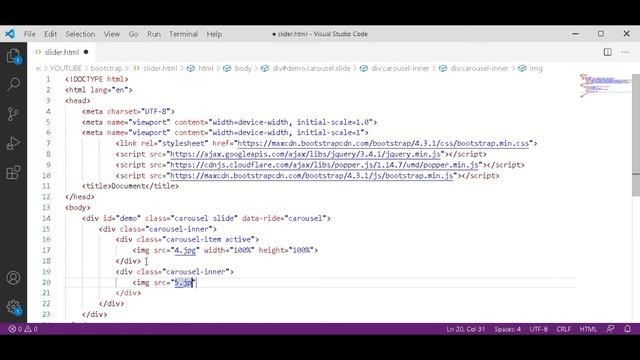Change encoding via UTF-8 status item
The height and width of the screenshot is (360, 640).
point(538,329)
